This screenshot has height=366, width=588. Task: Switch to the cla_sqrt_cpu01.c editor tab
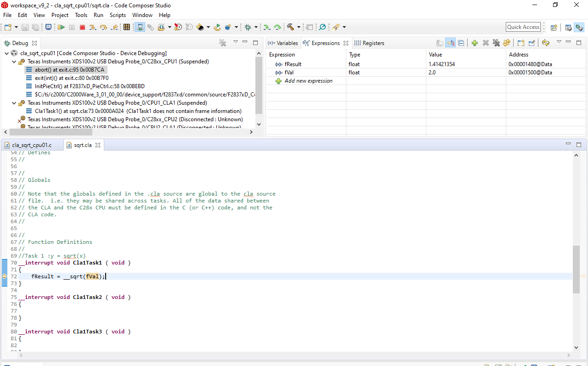tap(31, 145)
